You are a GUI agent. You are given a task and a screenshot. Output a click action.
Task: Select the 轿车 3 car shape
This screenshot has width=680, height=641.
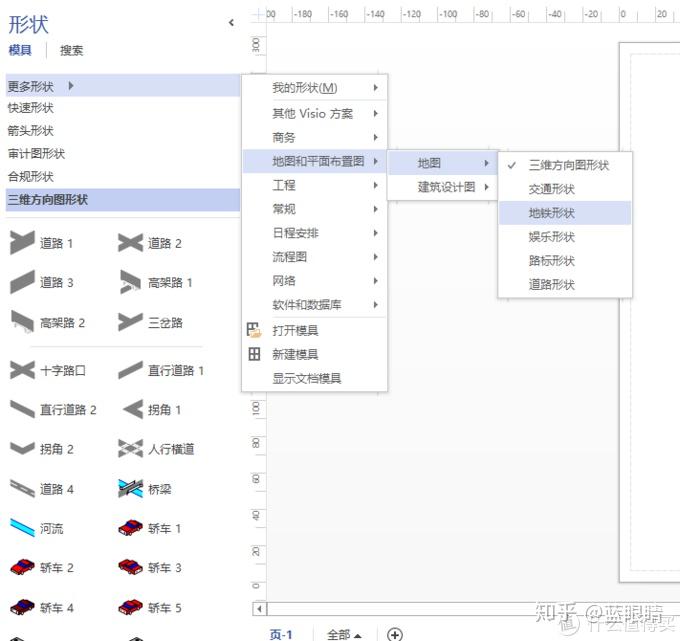click(150, 567)
